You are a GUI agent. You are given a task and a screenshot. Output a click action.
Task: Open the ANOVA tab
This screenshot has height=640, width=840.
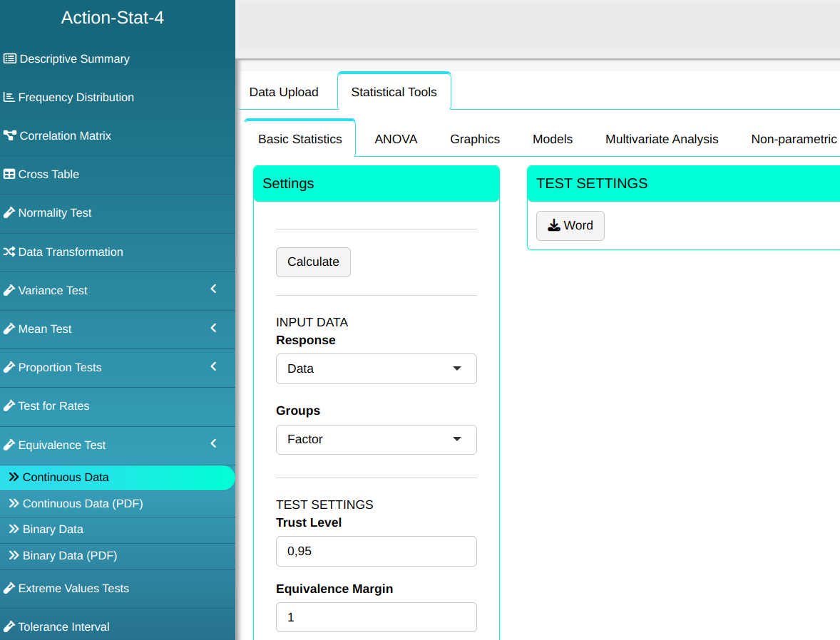pos(396,139)
